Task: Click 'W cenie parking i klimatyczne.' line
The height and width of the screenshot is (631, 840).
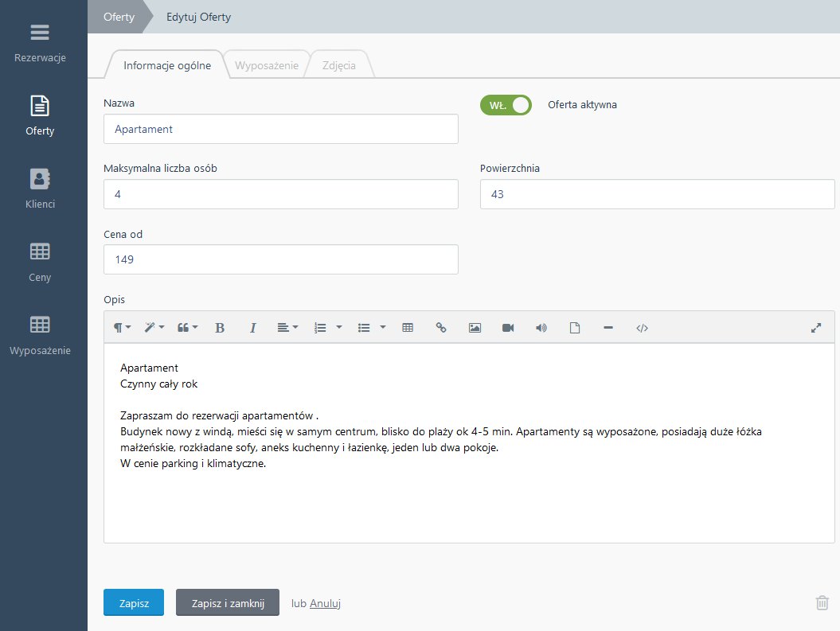Action: point(193,463)
